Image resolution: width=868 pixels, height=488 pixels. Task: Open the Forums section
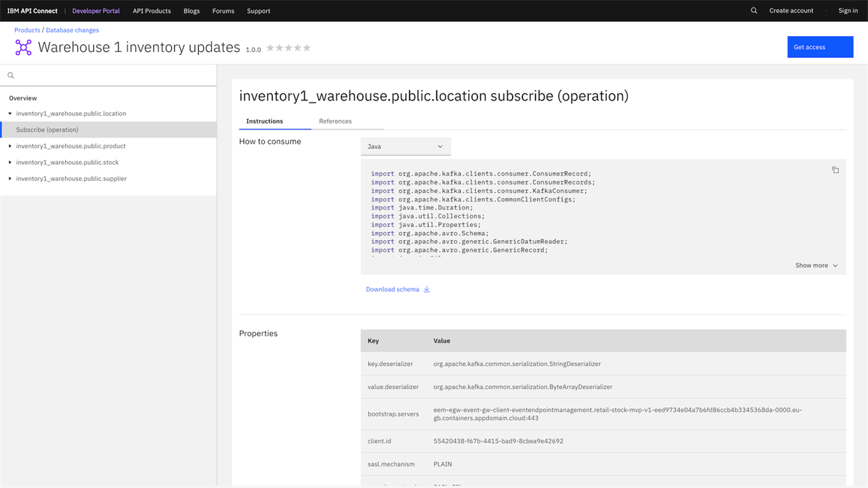click(223, 10)
